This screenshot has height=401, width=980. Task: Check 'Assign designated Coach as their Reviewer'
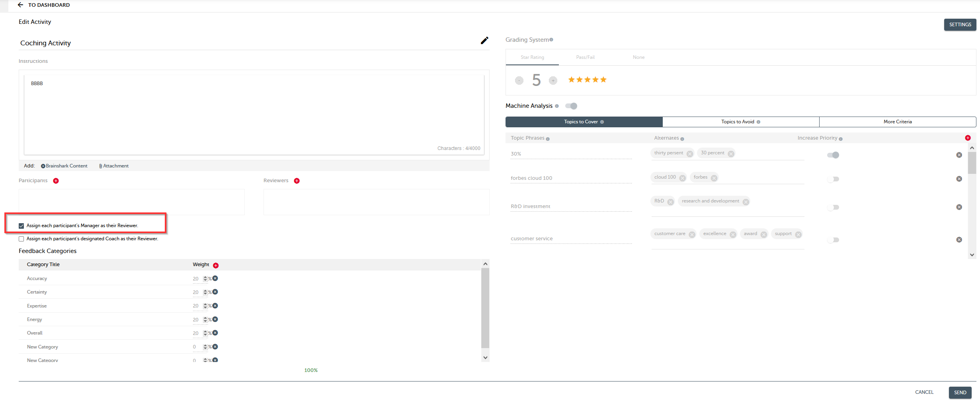[x=21, y=239]
